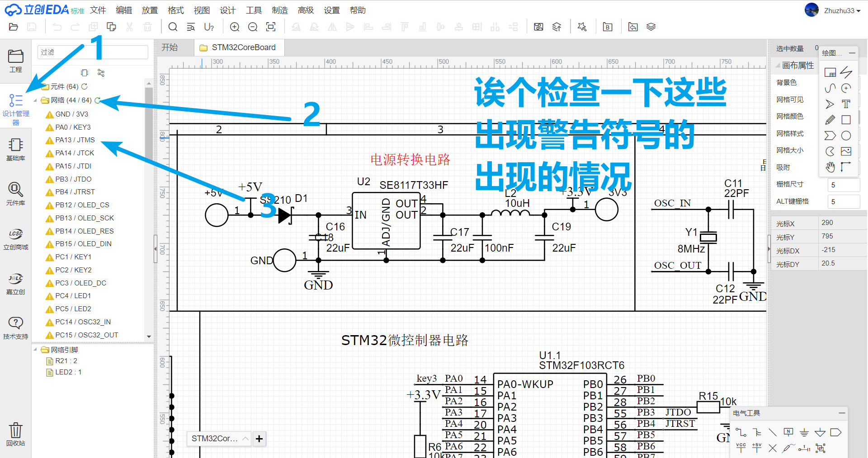Select the hand pan tool
The image size is (868, 458).
[830, 167]
